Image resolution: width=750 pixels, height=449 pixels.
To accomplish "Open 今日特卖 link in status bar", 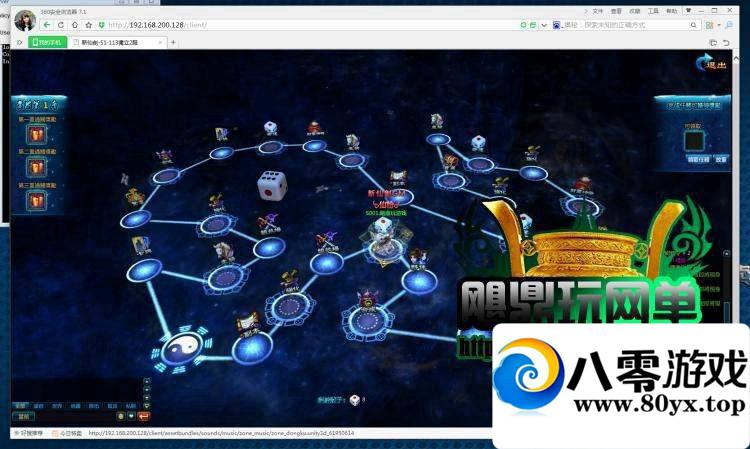I will (67, 433).
